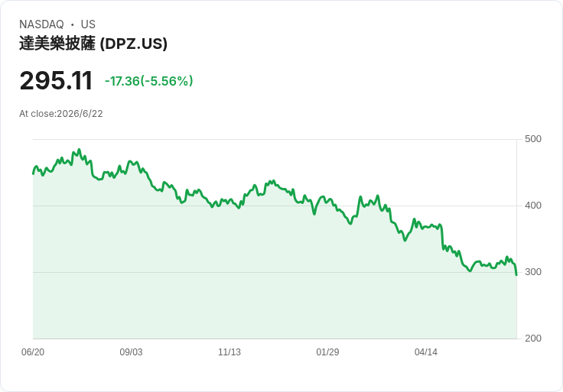This screenshot has width=563, height=392.
Task: Click the chart line's starting point
Action: [33, 174]
